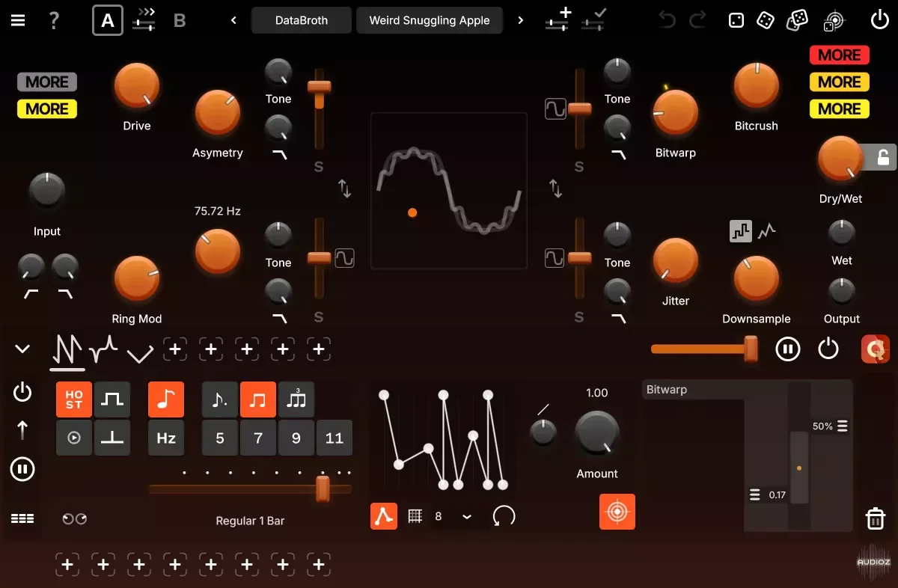Toggle power button next to the pause icon
Viewport: 898px width, 588px height.
[x=828, y=349]
